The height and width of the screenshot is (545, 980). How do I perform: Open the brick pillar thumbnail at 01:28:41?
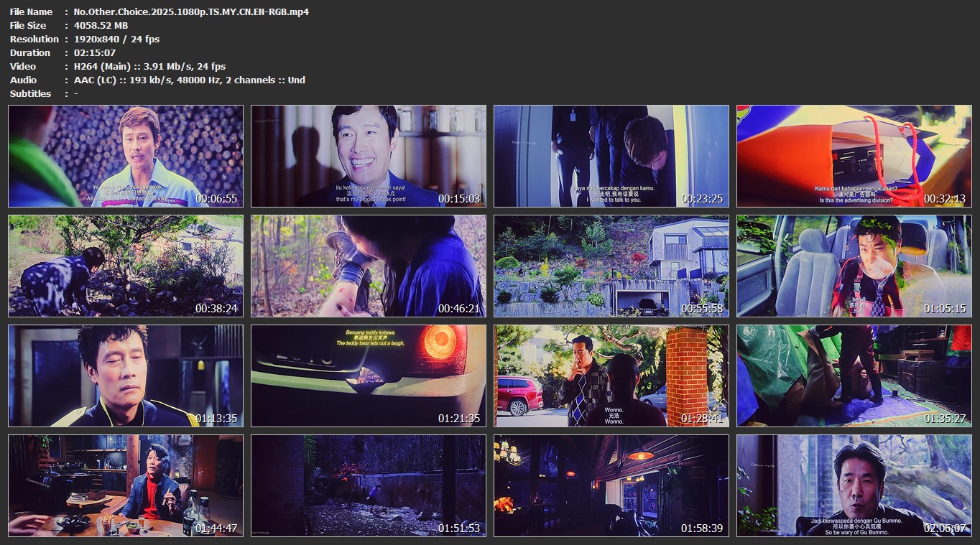point(611,376)
